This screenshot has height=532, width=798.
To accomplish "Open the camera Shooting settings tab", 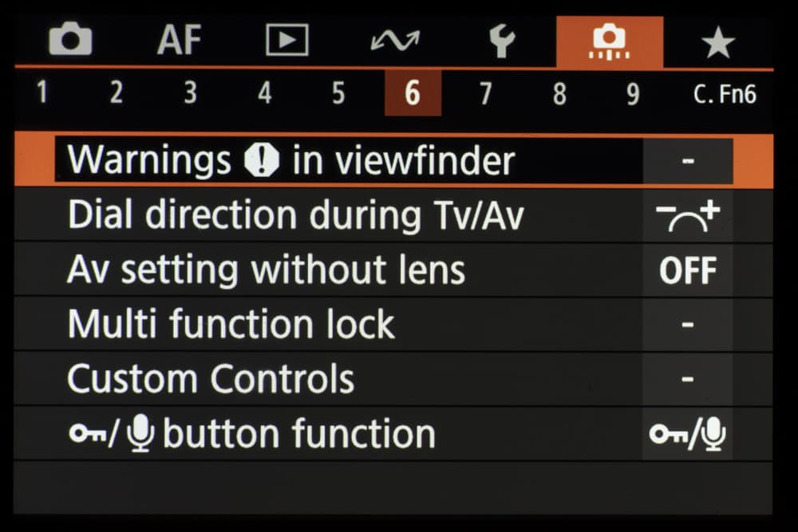I will [70, 41].
